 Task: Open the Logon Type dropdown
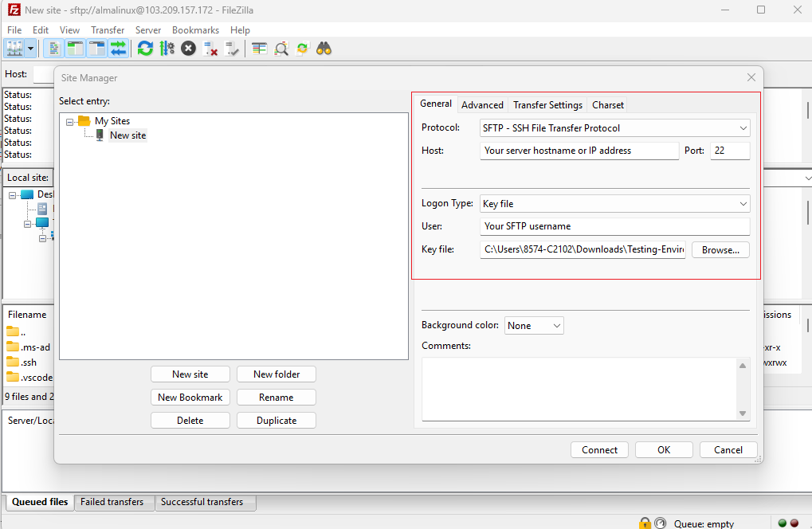614,203
